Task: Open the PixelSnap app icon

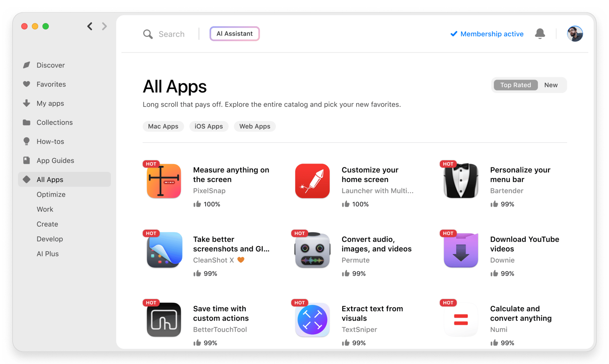Action: coord(163,181)
